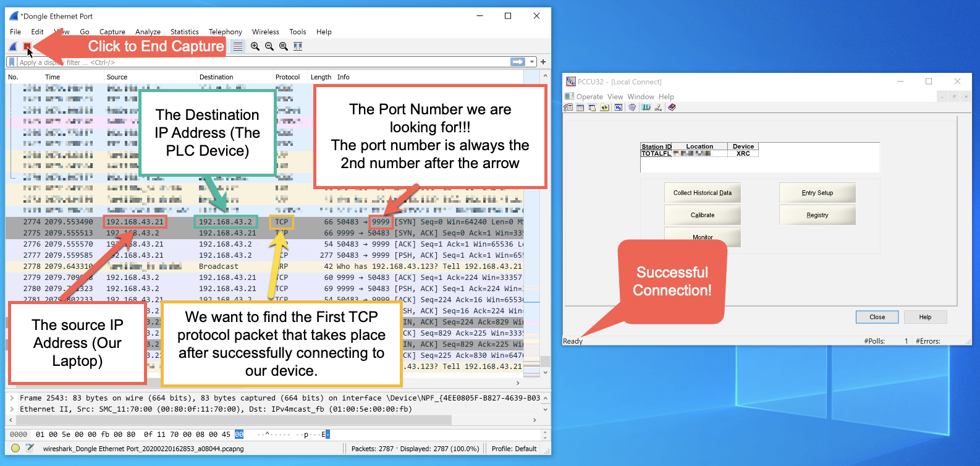Click the TOTALFL station ID cell
Image resolution: width=980 pixels, height=466 pixels.
[x=656, y=153]
